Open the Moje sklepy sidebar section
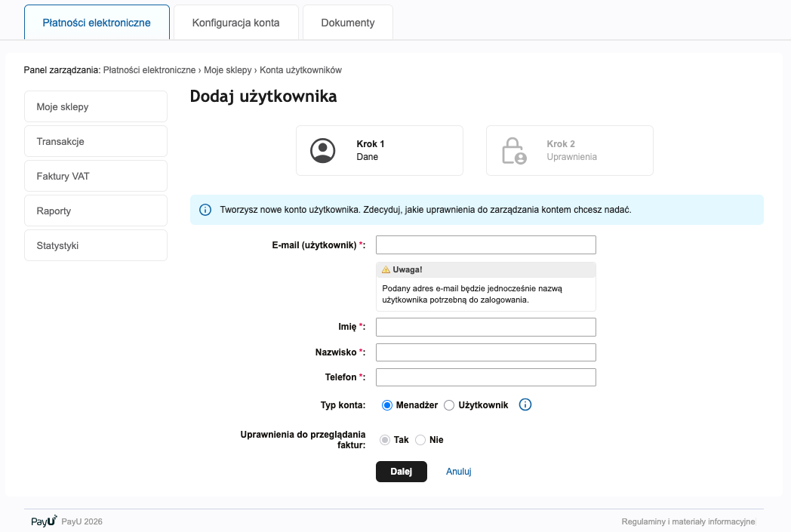The width and height of the screenshot is (791, 532). coord(95,106)
